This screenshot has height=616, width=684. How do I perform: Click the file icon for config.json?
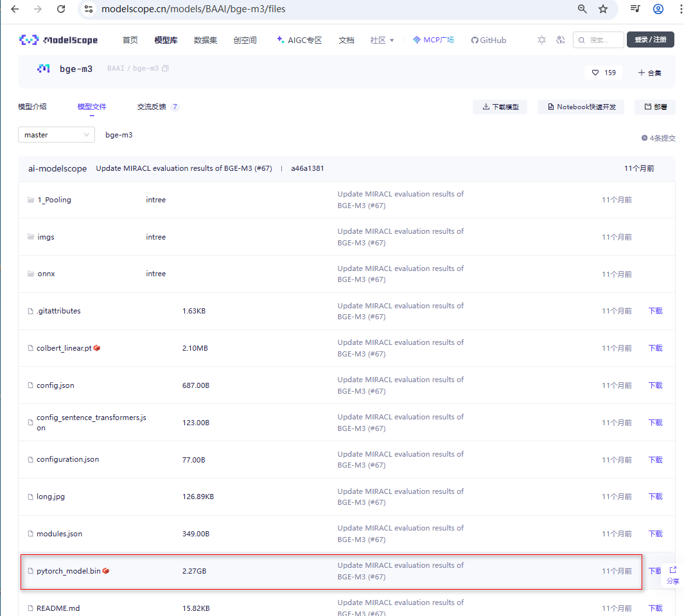pos(31,385)
